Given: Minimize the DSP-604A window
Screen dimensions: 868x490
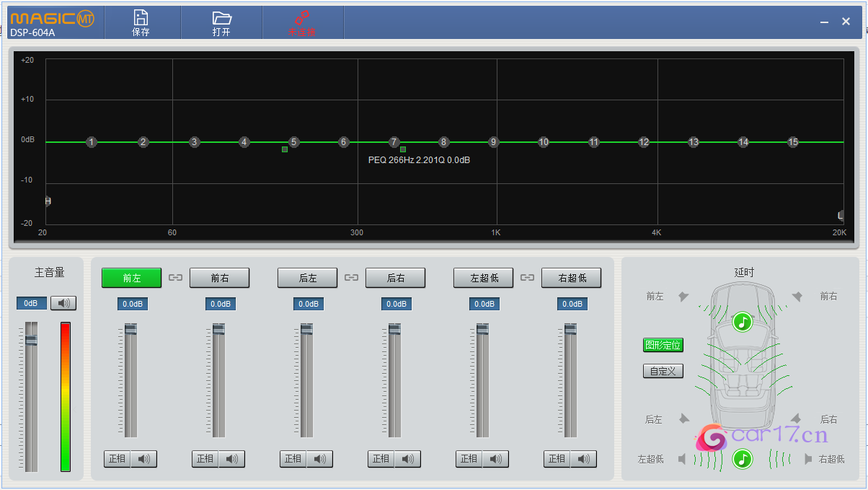Looking at the screenshot, I should click(824, 22).
